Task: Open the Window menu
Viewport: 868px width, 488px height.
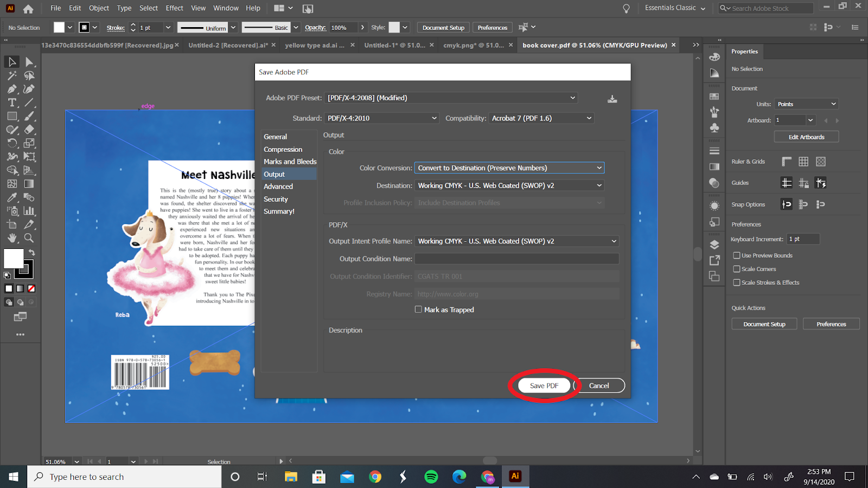Action: (x=226, y=8)
